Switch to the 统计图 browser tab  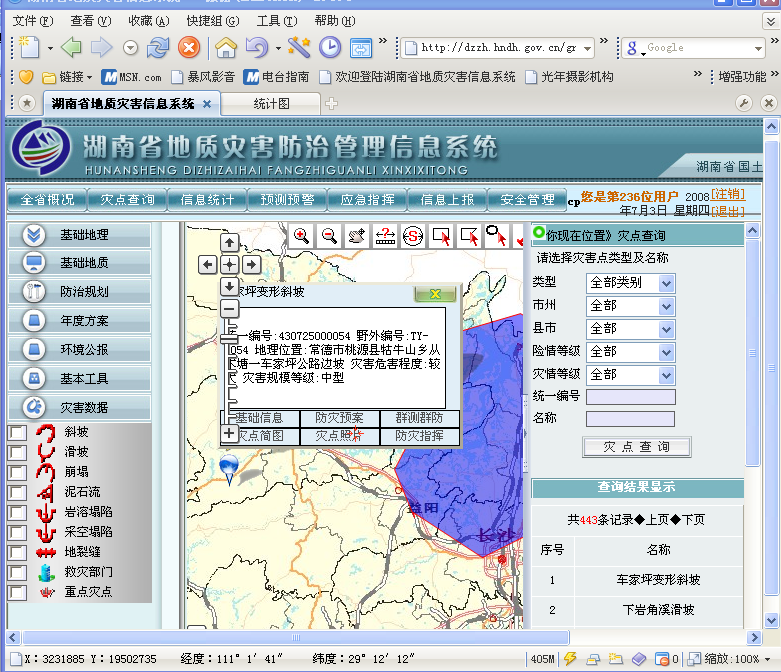271,103
